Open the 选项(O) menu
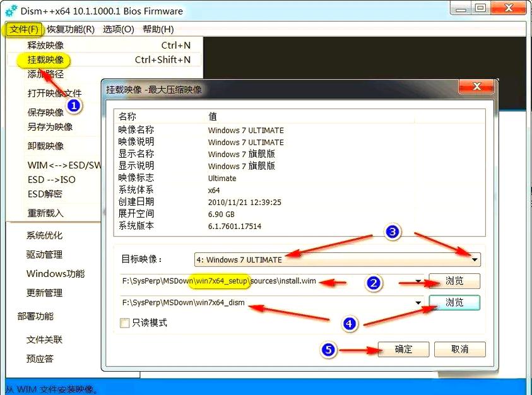Image resolution: width=532 pixels, height=395 pixels. [119, 30]
